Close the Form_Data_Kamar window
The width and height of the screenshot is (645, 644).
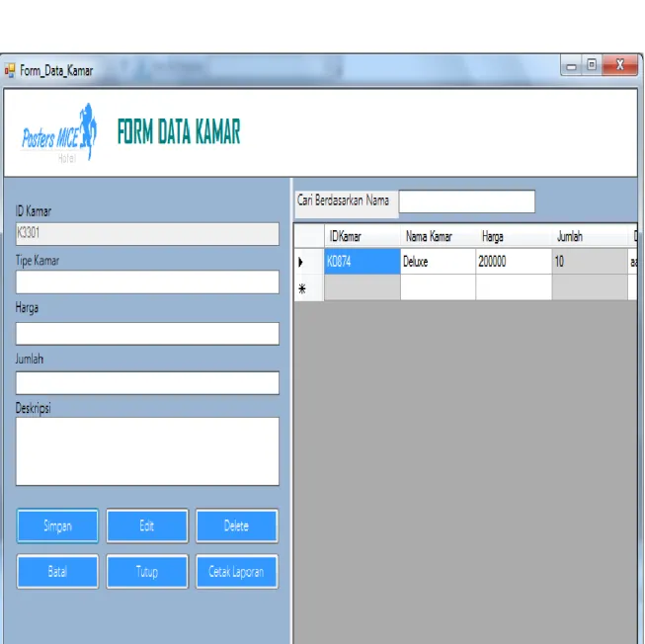pos(620,66)
